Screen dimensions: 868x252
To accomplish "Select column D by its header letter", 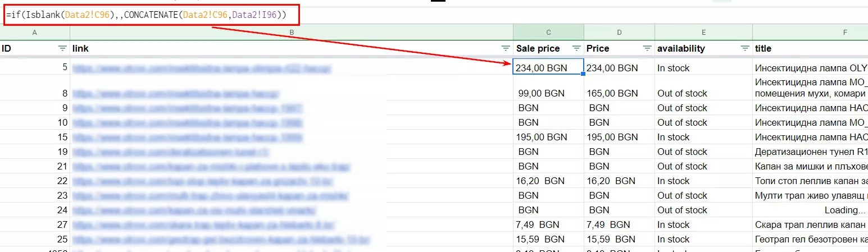I will [x=619, y=33].
